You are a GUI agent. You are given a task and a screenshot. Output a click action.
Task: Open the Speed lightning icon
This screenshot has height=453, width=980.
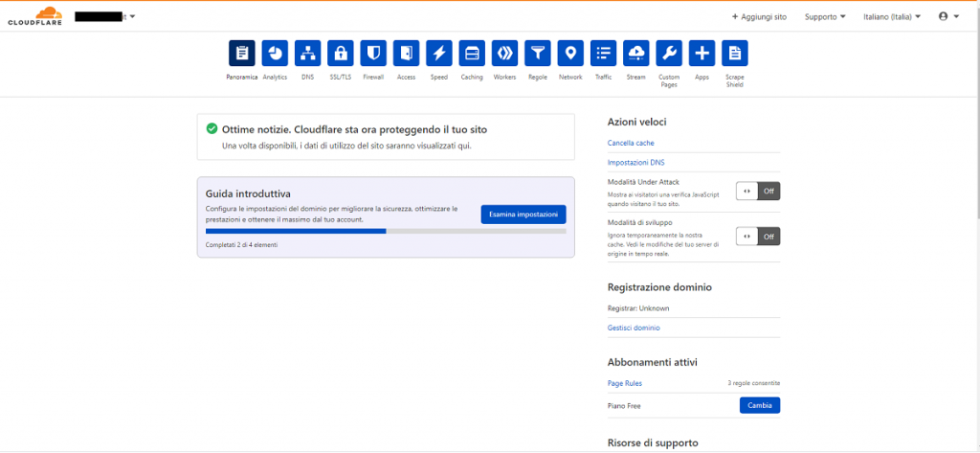pos(439,54)
